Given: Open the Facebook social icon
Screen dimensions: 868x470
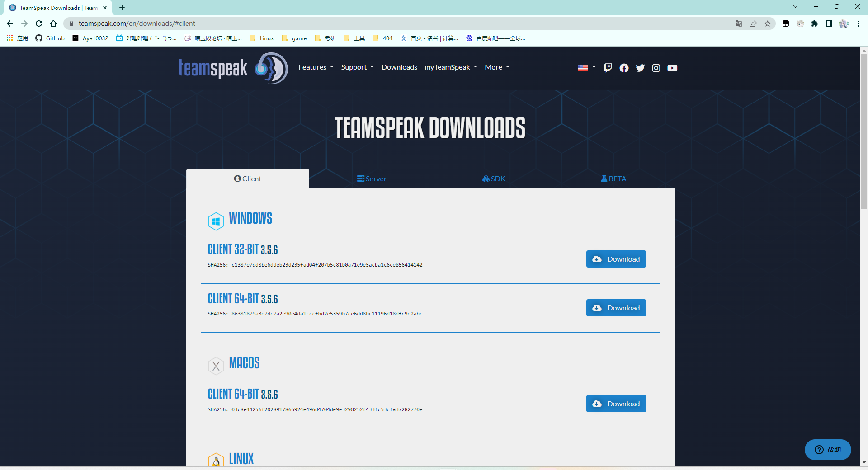Looking at the screenshot, I should [624, 68].
